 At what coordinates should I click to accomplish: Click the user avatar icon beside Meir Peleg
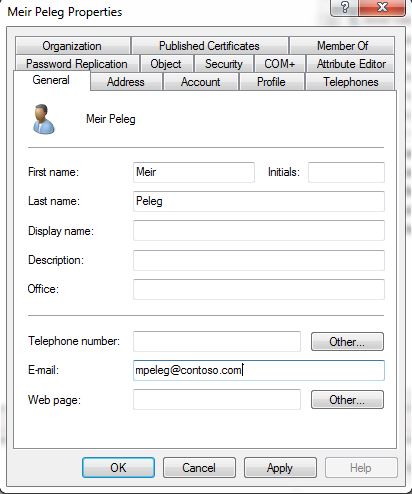point(43,119)
